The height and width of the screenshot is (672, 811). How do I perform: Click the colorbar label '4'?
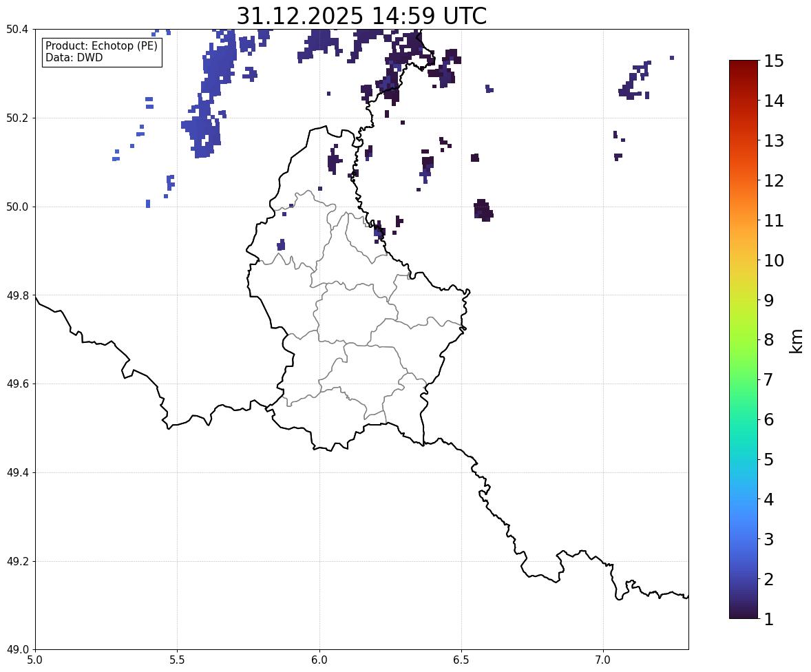coord(768,499)
